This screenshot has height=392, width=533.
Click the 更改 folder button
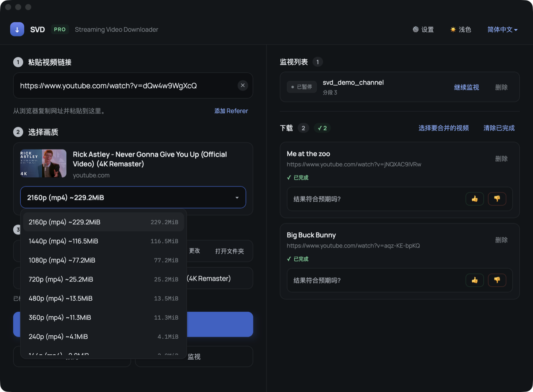pyautogui.click(x=195, y=251)
